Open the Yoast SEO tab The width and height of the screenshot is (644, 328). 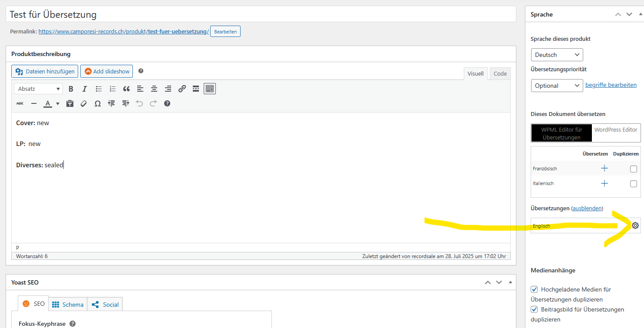click(33, 304)
